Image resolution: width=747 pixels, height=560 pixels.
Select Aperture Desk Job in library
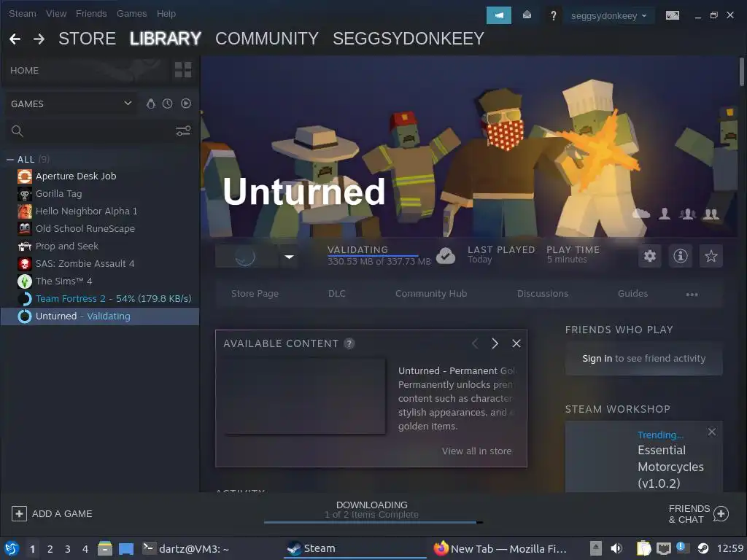click(76, 176)
